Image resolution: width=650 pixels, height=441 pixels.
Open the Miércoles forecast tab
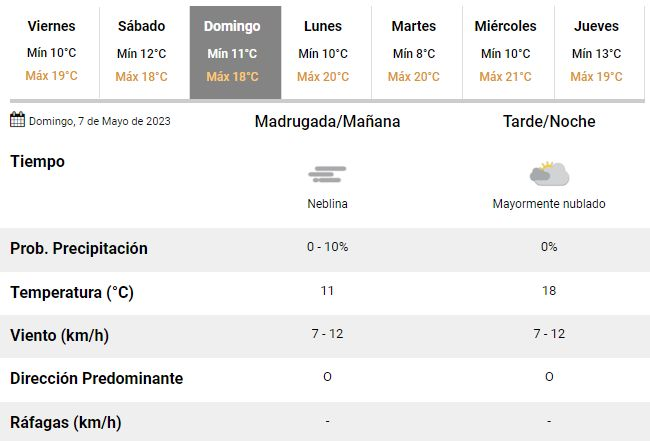coord(505,51)
